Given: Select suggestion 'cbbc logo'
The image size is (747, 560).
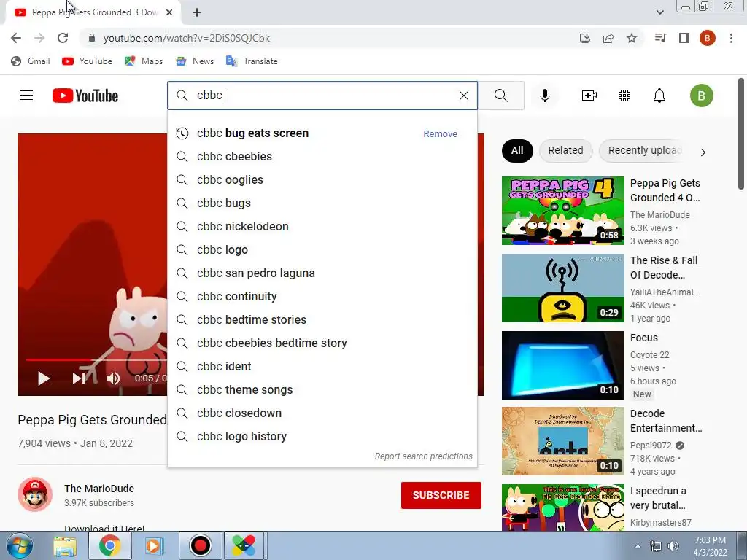Looking at the screenshot, I should [x=322, y=249].
